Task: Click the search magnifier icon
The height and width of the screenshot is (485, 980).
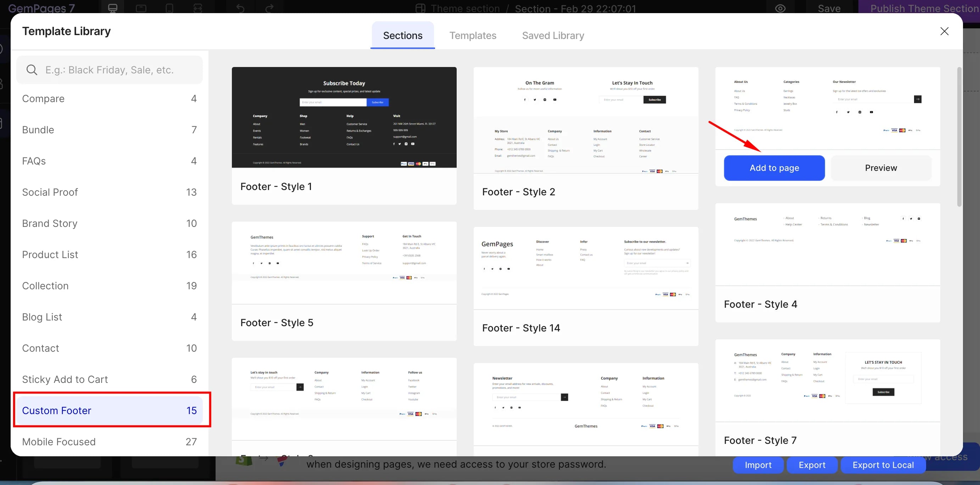Action: click(x=32, y=69)
